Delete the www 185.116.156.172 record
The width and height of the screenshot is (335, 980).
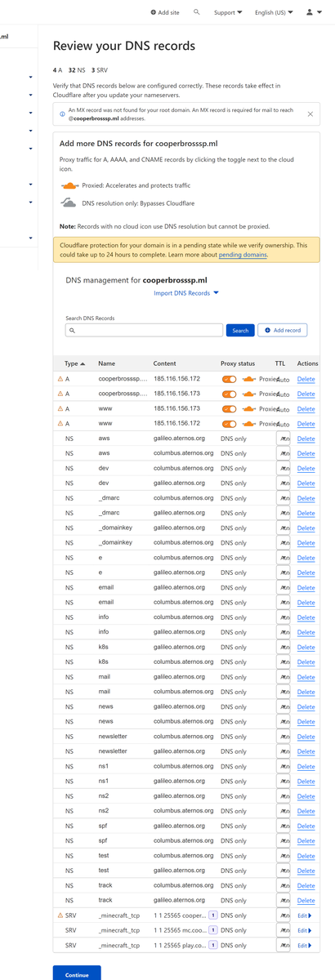(306, 424)
